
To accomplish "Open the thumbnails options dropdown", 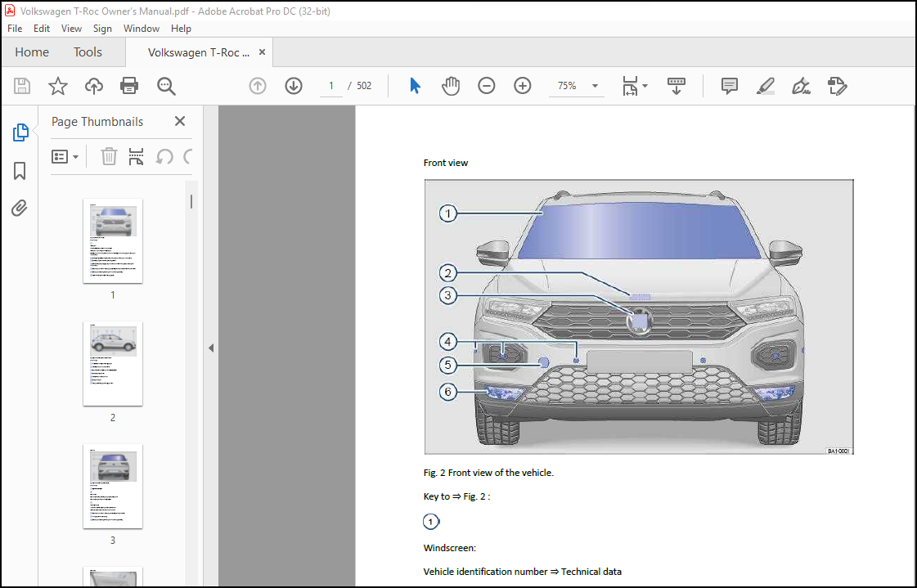I will (65, 157).
